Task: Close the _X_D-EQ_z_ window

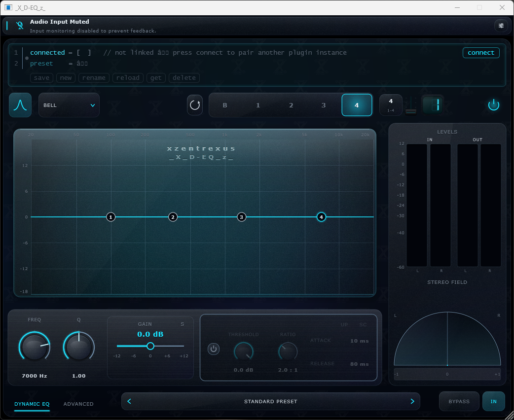Action: point(502,7)
